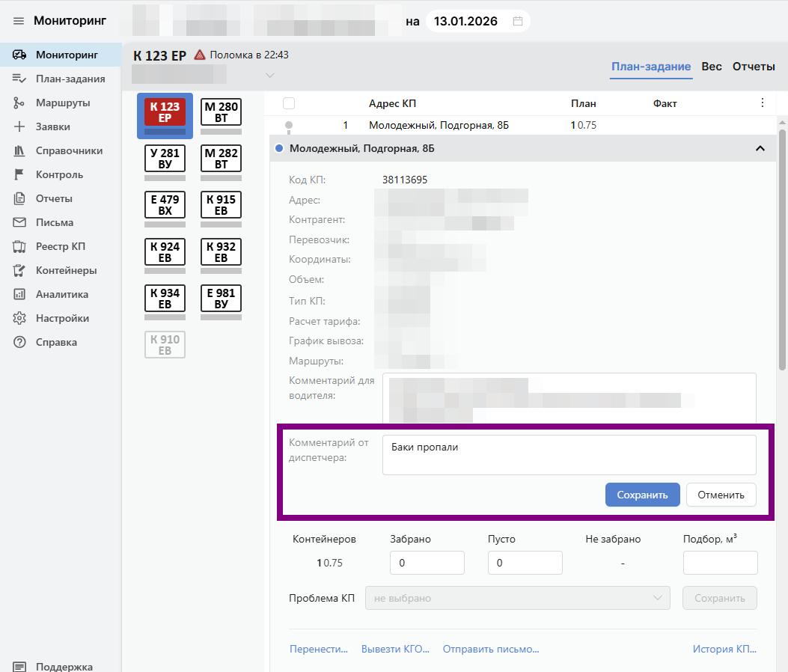Tick the select-all checkbox in table header
Image resolution: width=788 pixels, height=672 pixels.
(289, 103)
